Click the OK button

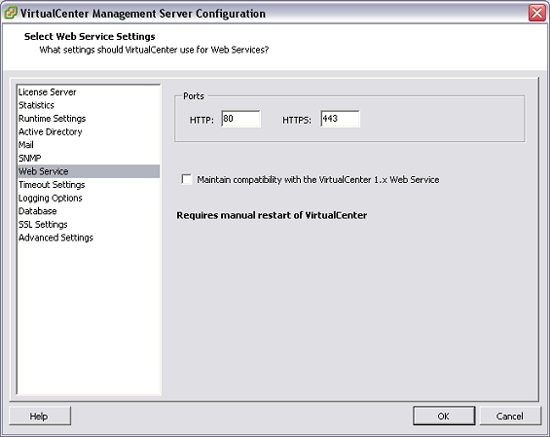pyautogui.click(x=444, y=416)
